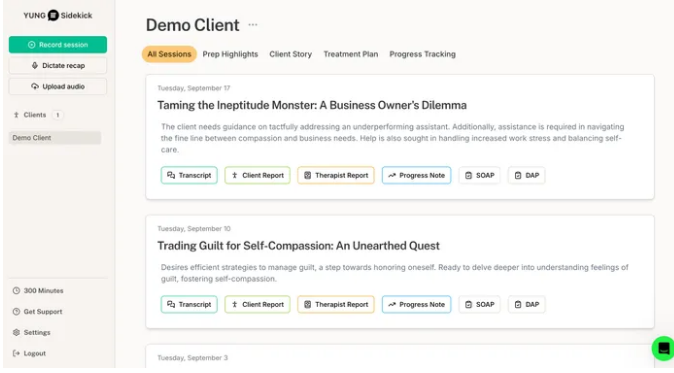Select Demo Client in the sidebar list
Viewport: 674px width, 373px height.
point(55,138)
